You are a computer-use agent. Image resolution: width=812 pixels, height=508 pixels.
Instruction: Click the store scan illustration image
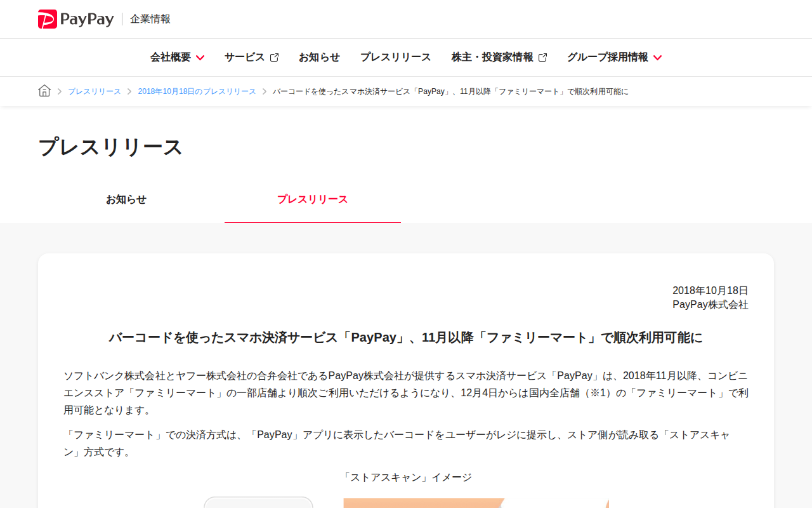(x=406, y=502)
